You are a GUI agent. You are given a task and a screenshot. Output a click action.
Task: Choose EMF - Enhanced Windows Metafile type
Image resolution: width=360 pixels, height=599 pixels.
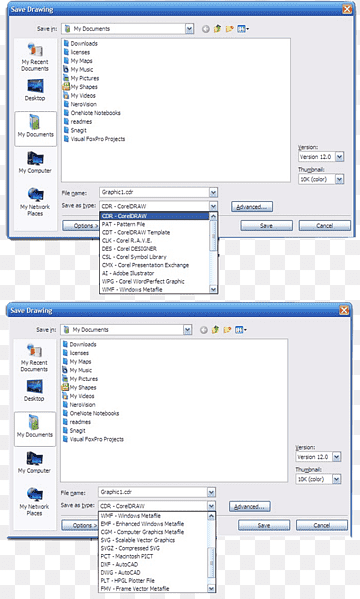[x=153, y=524]
